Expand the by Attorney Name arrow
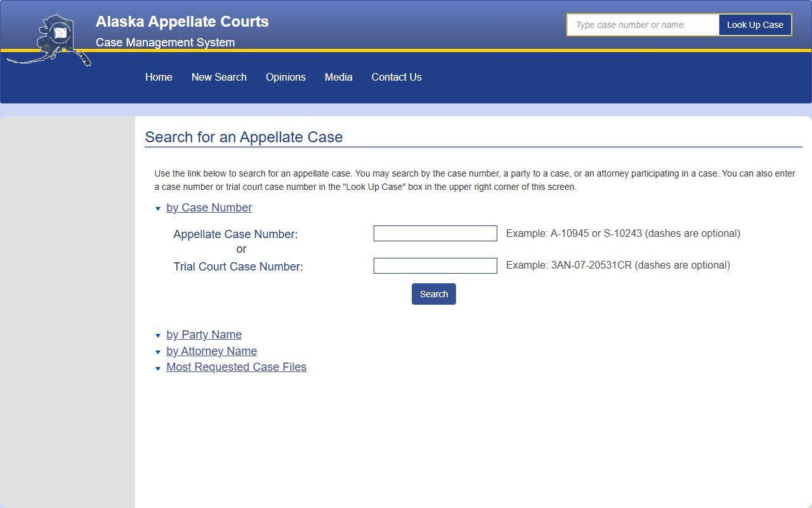This screenshot has height=508, width=812. pyautogui.click(x=158, y=352)
